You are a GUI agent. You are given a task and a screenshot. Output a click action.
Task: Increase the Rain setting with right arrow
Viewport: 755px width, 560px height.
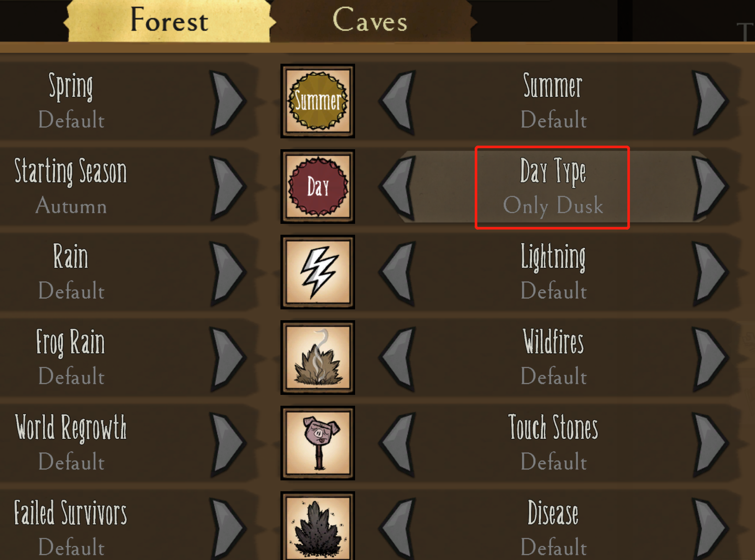pyautogui.click(x=227, y=272)
